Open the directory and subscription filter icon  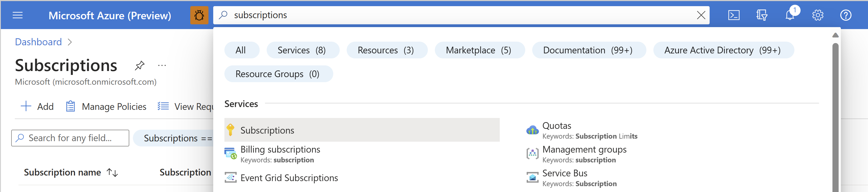click(761, 15)
